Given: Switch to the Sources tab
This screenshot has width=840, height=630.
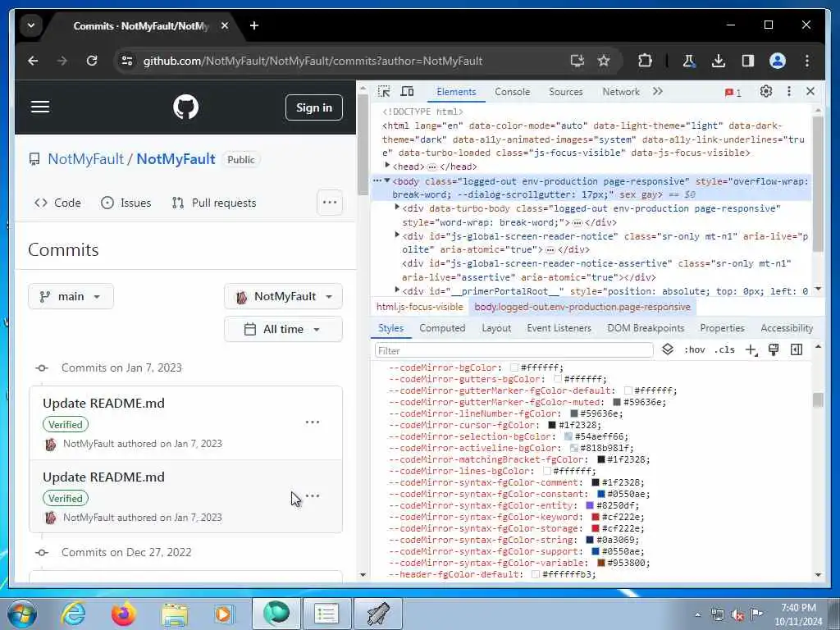Looking at the screenshot, I should tap(566, 92).
